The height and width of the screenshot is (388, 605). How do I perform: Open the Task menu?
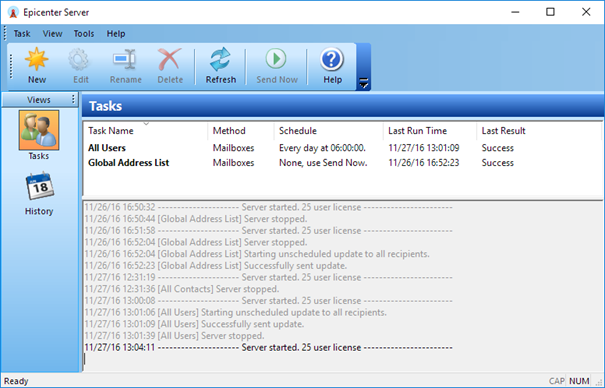[x=22, y=34]
